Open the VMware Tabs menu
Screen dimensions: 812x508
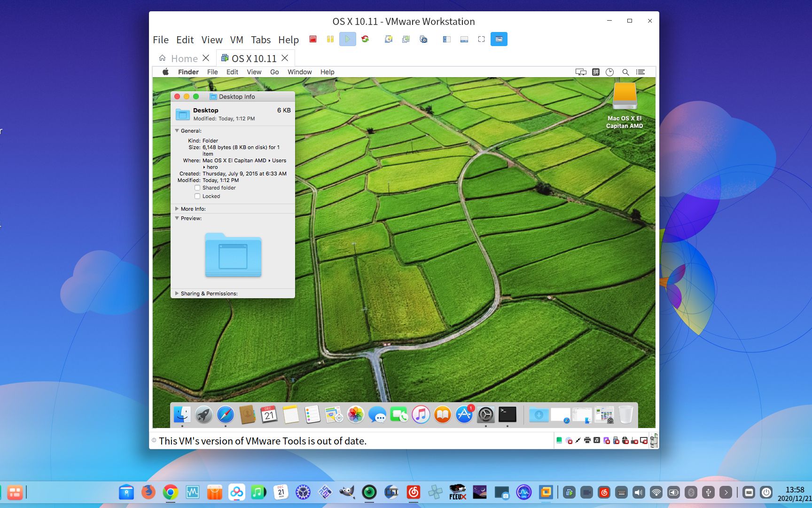coord(261,40)
